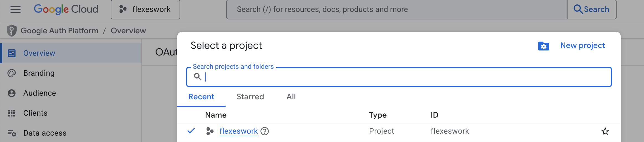This screenshot has width=644, height=142.
Task: Click the Branding palette icon
Action: pos(12,73)
